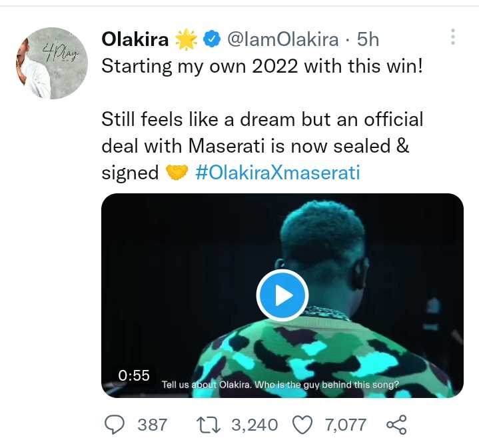The height and width of the screenshot is (448, 479).
Task: Click the blue verified badge
Action: tap(211, 41)
